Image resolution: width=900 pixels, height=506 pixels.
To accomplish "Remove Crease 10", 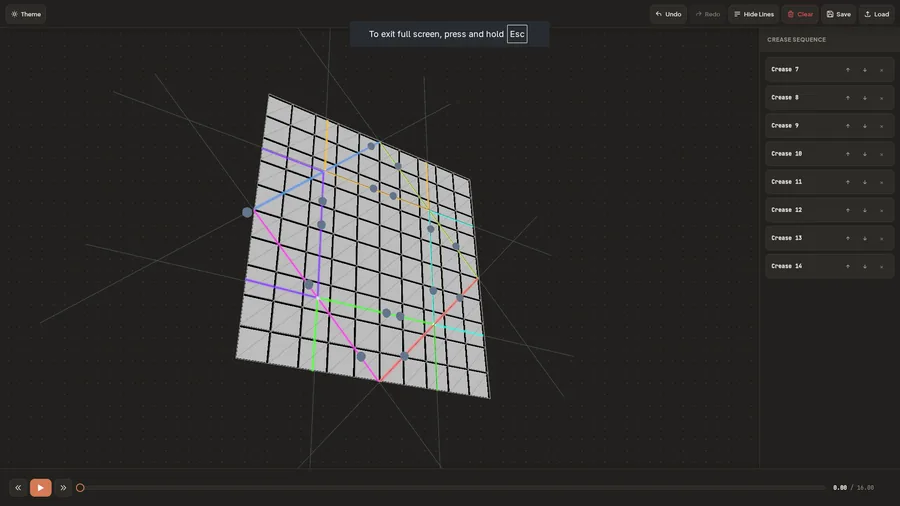I will point(882,154).
